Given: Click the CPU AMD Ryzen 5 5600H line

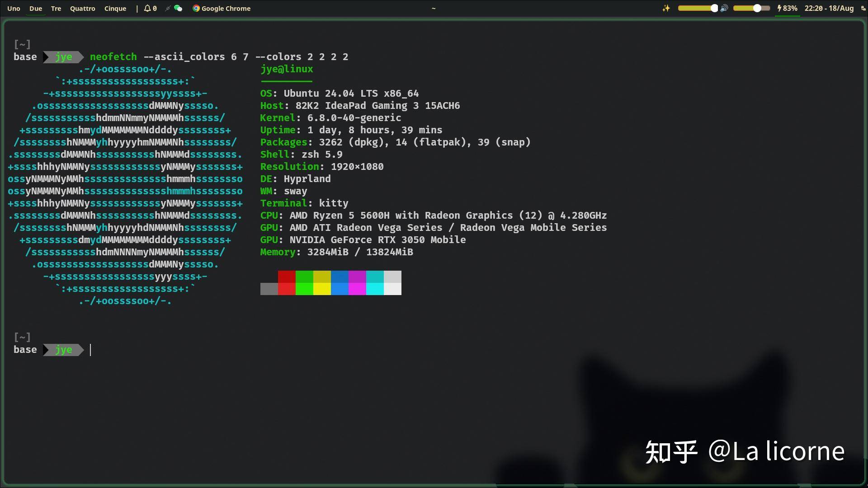Looking at the screenshot, I should click(x=433, y=216).
